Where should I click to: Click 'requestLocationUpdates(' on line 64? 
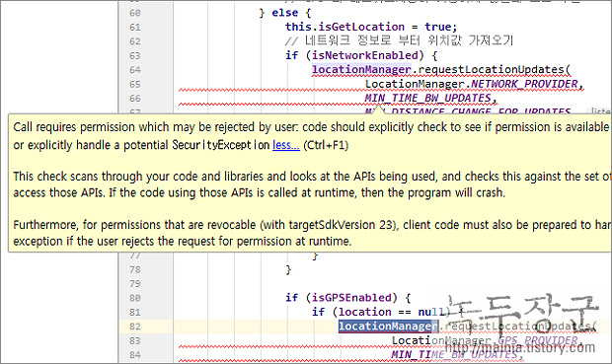pos(495,69)
